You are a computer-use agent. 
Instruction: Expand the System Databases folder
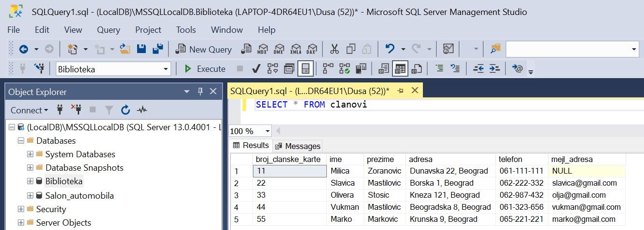pyautogui.click(x=30, y=154)
